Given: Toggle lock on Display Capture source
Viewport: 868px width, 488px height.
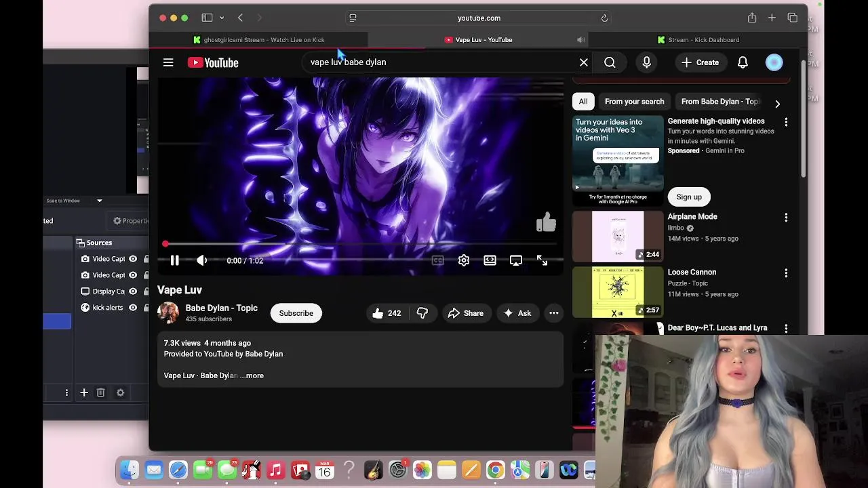Looking at the screenshot, I should (146, 291).
